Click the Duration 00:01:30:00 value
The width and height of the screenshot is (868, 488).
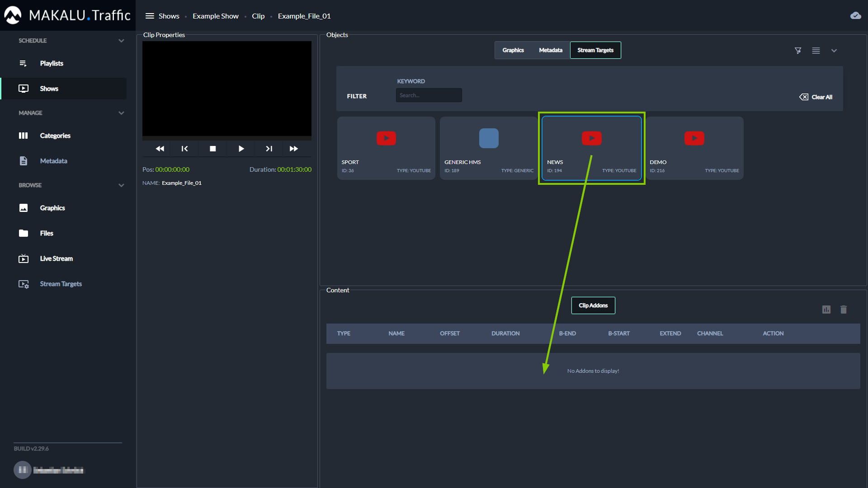tap(294, 169)
